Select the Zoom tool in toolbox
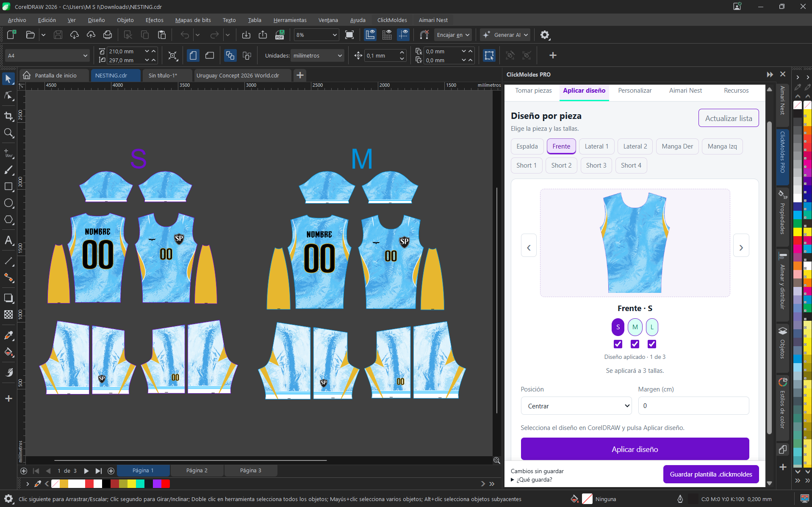 [8, 133]
